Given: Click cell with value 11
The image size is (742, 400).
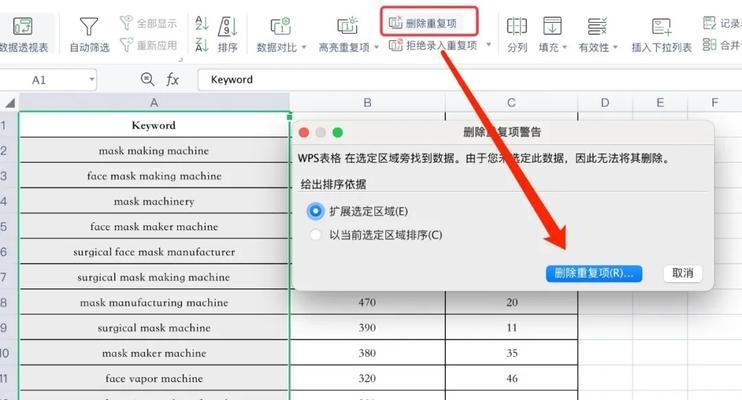Looking at the screenshot, I should click(512, 328).
